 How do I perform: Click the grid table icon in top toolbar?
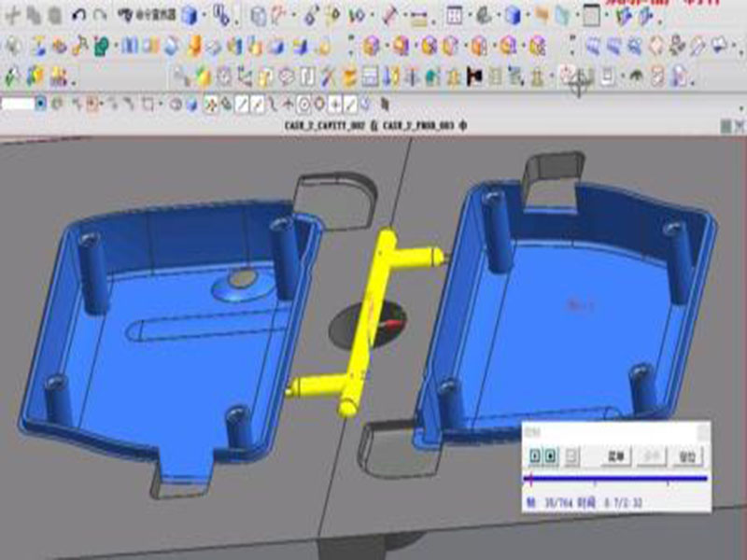(454, 14)
